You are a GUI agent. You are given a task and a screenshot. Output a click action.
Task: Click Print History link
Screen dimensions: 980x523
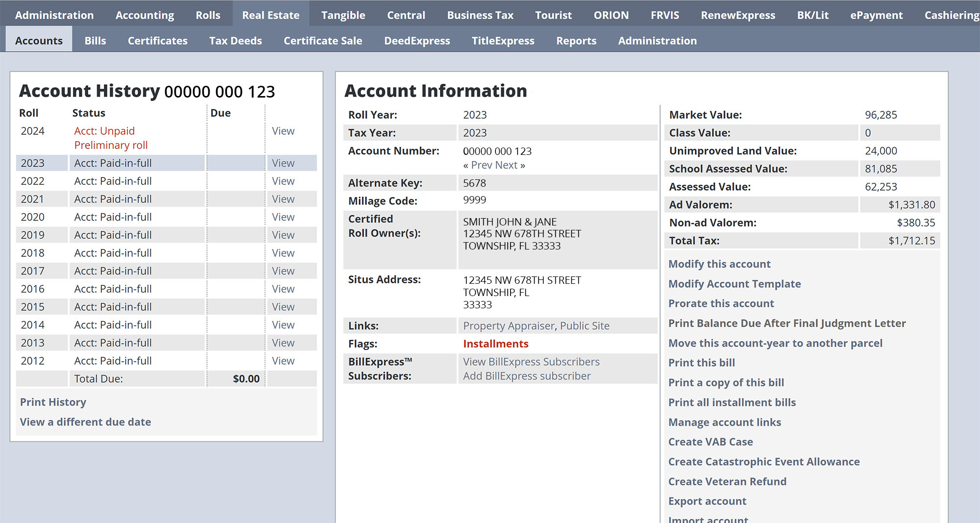[x=53, y=402]
